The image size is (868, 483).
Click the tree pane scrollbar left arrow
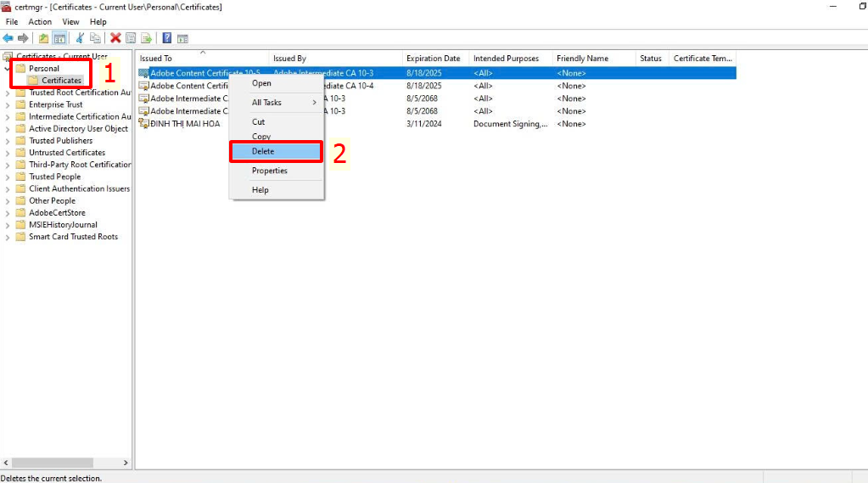point(6,463)
